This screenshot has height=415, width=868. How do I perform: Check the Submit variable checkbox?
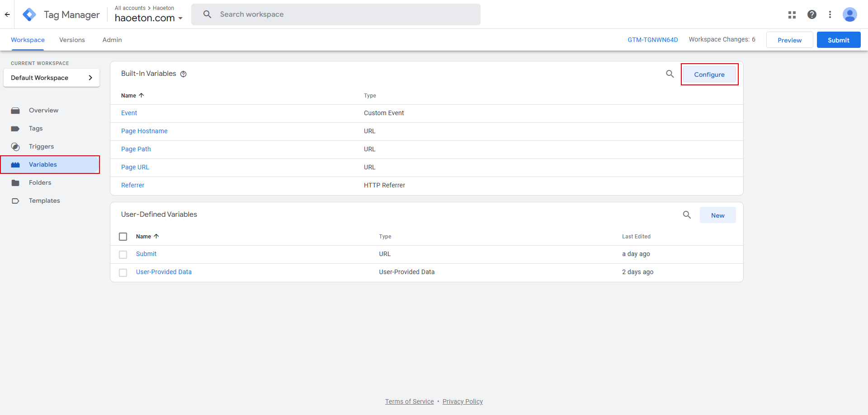point(123,255)
